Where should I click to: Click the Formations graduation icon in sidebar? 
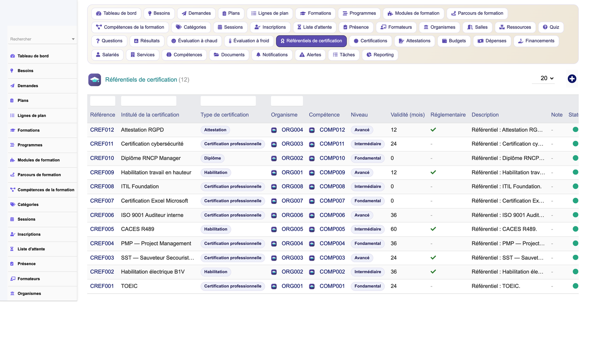pos(12,130)
